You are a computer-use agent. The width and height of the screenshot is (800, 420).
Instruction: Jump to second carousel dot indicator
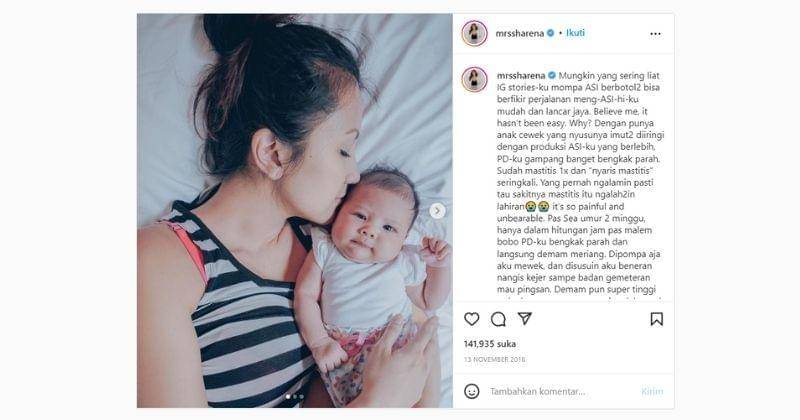[295, 397]
